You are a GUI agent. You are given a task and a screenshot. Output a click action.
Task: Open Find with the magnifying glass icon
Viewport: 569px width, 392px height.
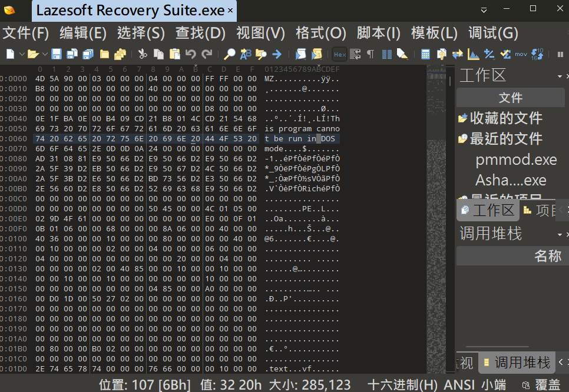[x=229, y=54]
